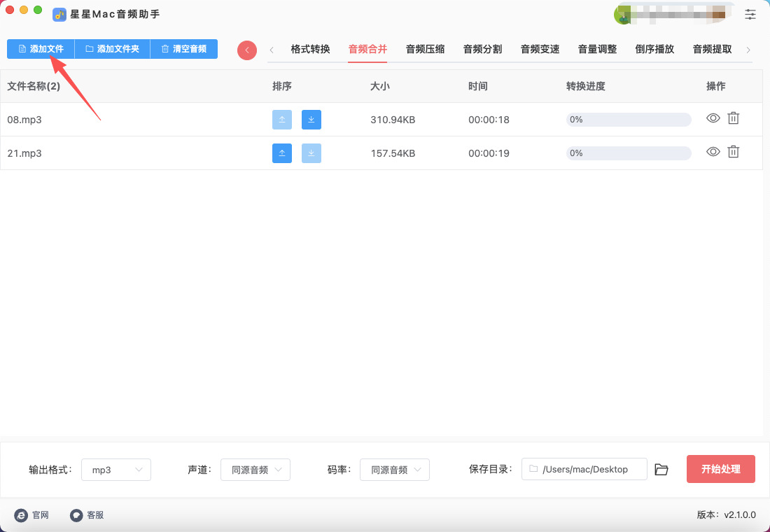
Task: Open the 声道 channel dropdown
Action: (x=255, y=470)
